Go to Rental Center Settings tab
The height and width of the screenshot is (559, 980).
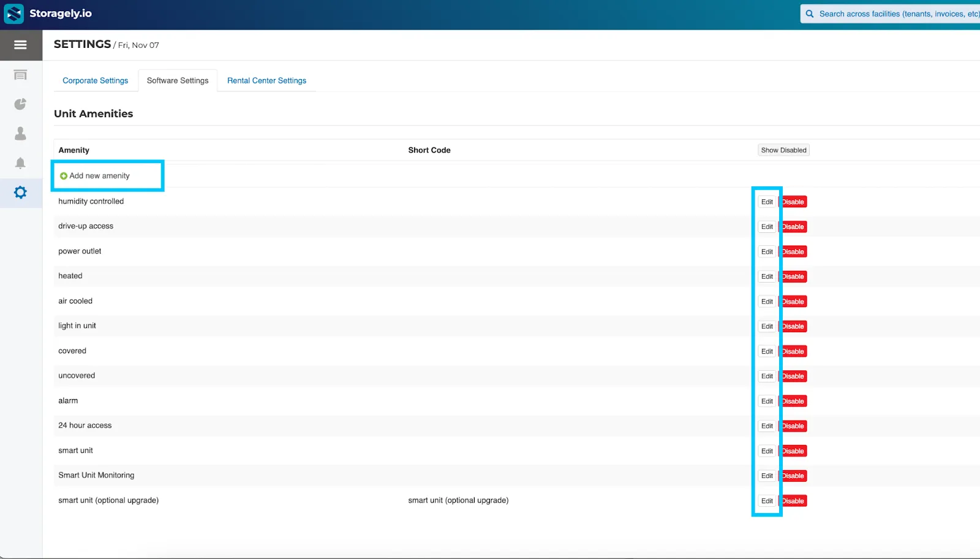pyautogui.click(x=266, y=80)
